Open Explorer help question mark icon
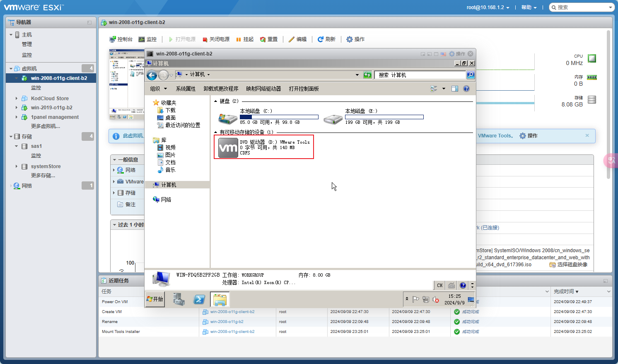The height and width of the screenshot is (364, 618). (x=466, y=89)
